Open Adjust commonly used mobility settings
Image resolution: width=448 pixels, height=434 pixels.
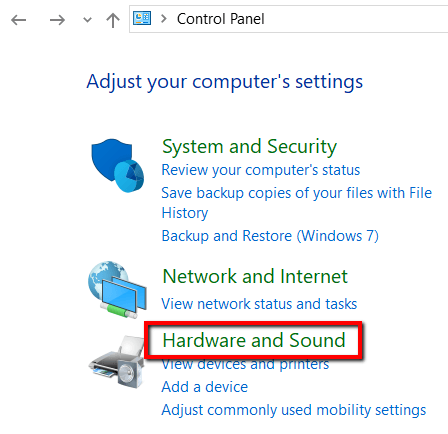click(x=294, y=410)
